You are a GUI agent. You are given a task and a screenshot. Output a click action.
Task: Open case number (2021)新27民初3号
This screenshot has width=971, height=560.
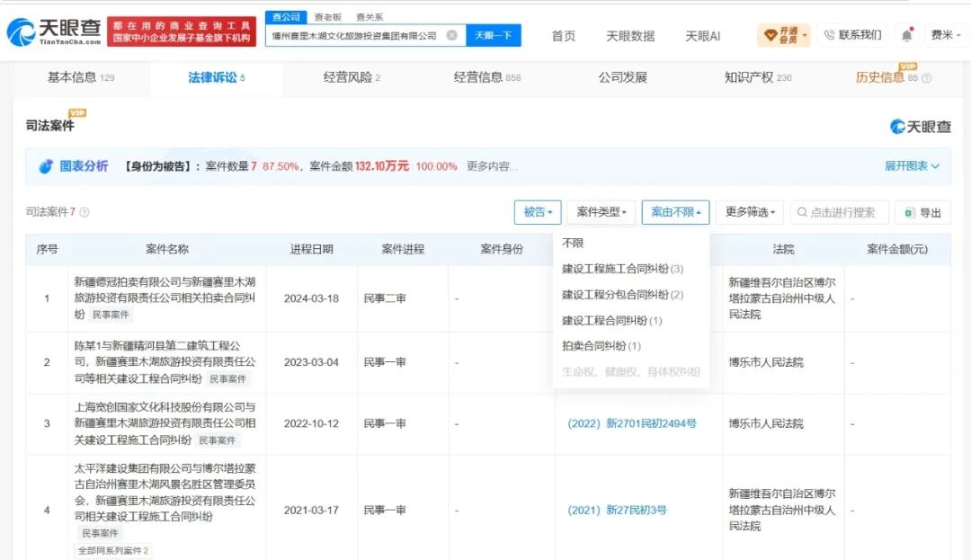(617, 510)
